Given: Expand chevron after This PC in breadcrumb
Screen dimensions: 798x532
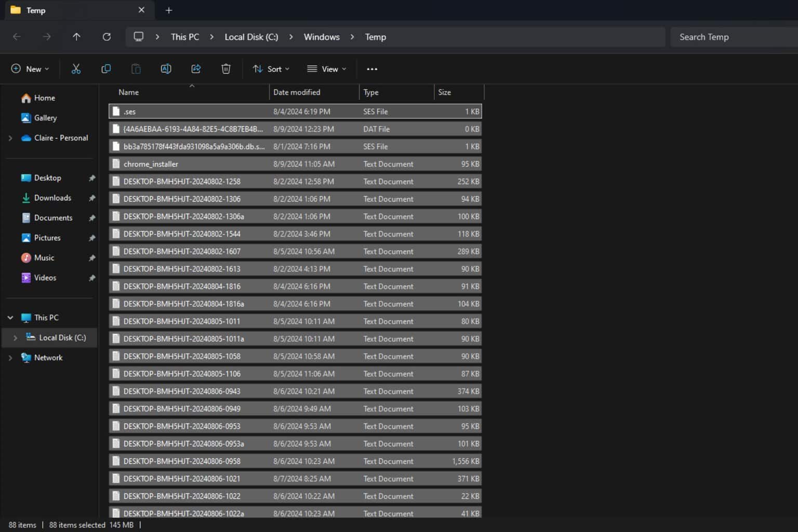Looking at the screenshot, I should tap(212, 37).
